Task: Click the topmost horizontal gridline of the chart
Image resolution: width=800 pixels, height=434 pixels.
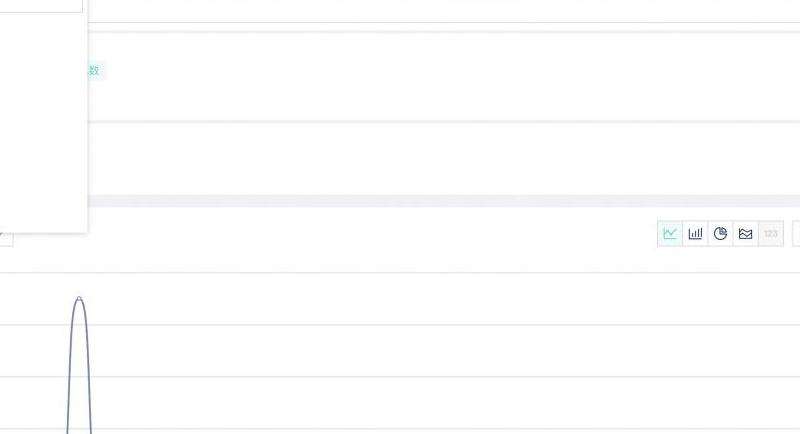Action: pyautogui.click(x=400, y=272)
